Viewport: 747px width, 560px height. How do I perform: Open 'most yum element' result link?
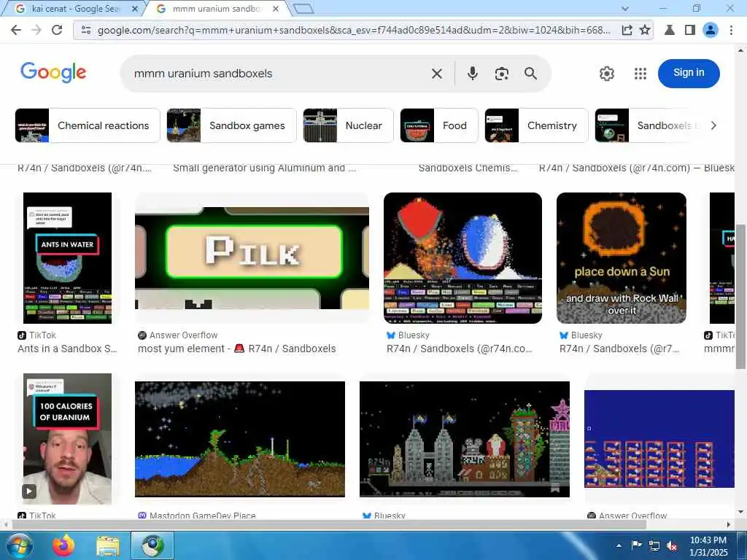point(237,349)
